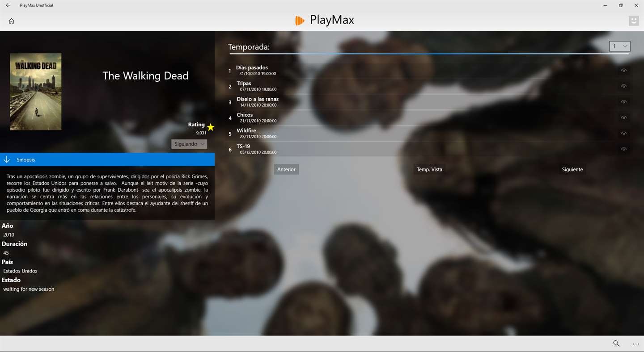The width and height of the screenshot is (644, 352).
Task: Go to the Siguiente season
Action: pos(572,169)
